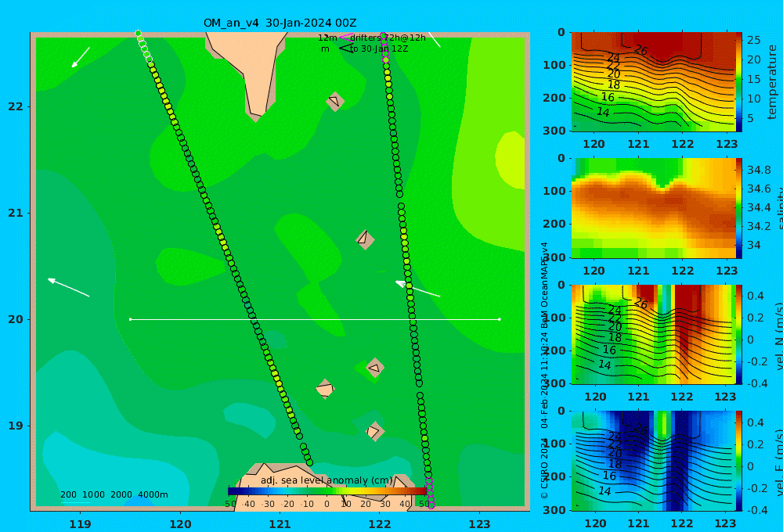Screen dimensions: 783x532
Task: Open the salinity section panel
Action: click(654, 208)
